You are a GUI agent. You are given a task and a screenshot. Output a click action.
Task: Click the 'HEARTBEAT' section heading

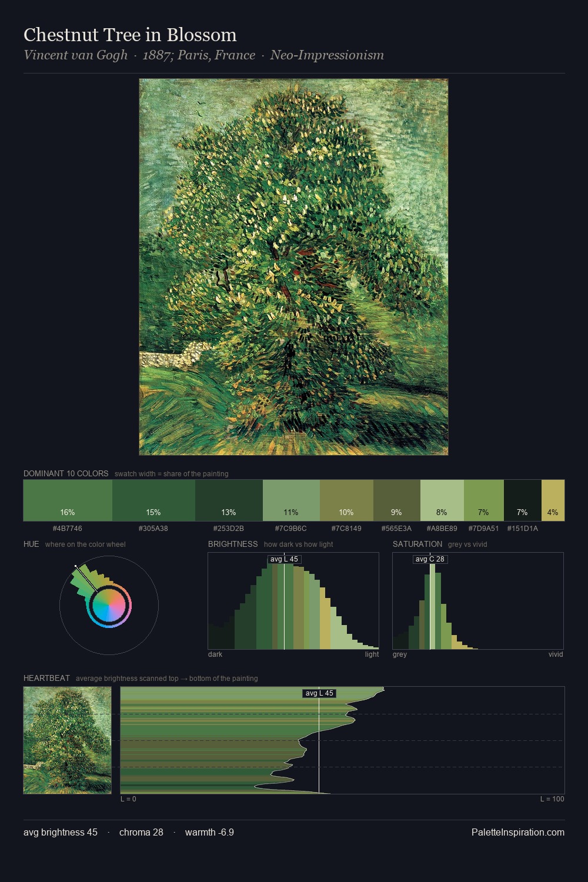pos(46,678)
